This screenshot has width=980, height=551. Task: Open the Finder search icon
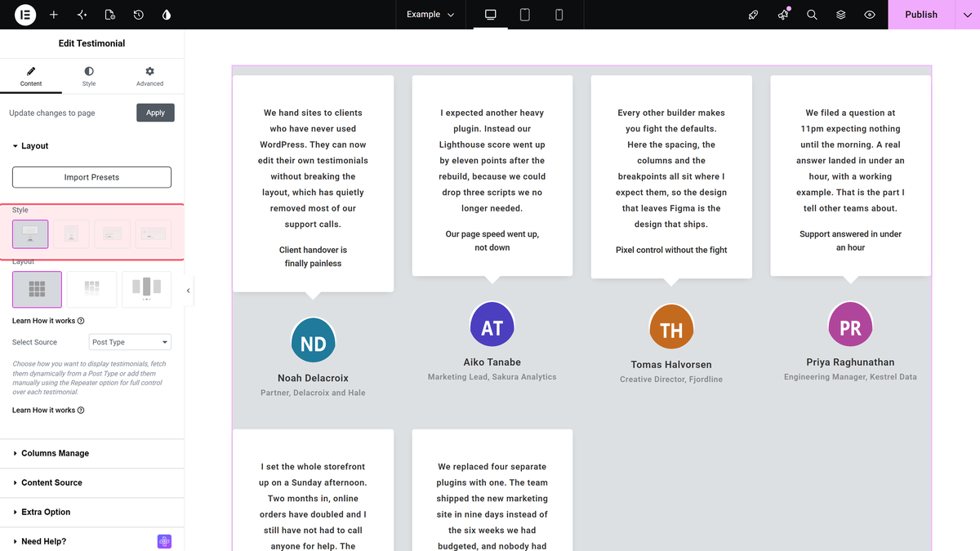812,15
